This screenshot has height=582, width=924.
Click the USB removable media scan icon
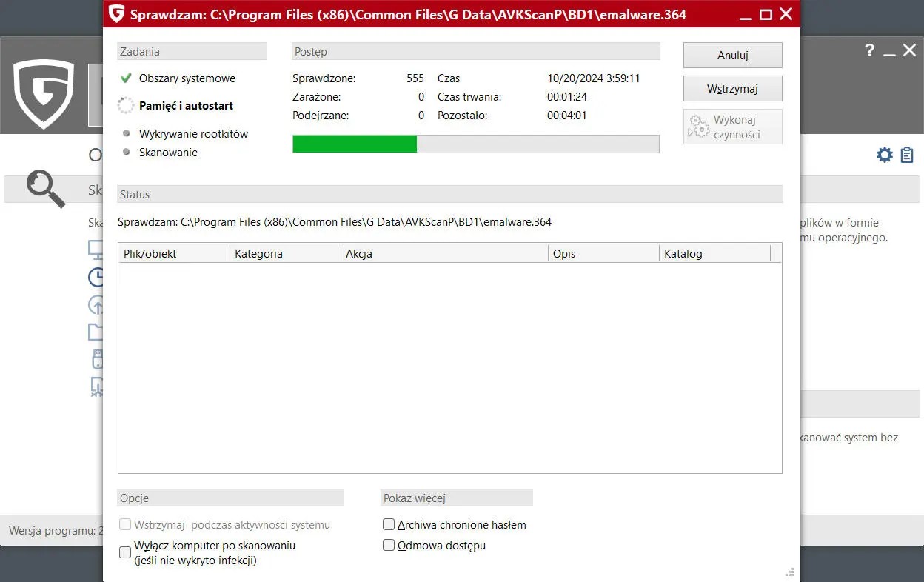pos(96,359)
